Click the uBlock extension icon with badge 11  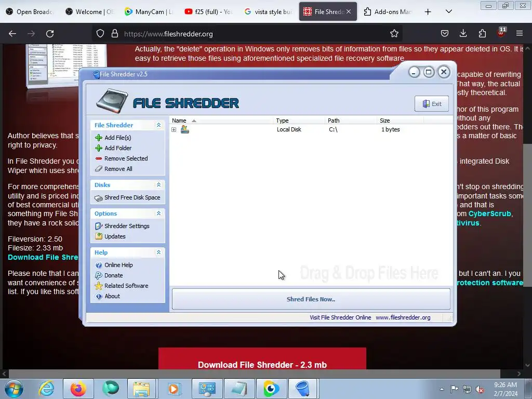[x=501, y=33]
